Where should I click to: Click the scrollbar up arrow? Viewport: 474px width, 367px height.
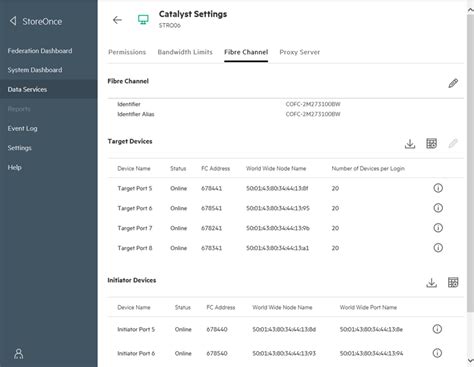470,10
